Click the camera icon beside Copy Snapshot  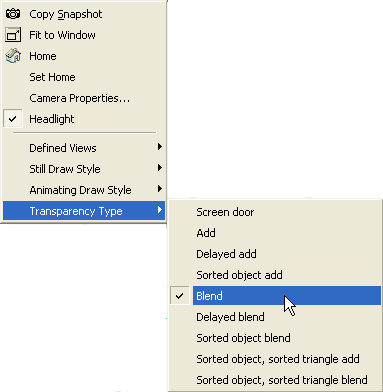13,14
